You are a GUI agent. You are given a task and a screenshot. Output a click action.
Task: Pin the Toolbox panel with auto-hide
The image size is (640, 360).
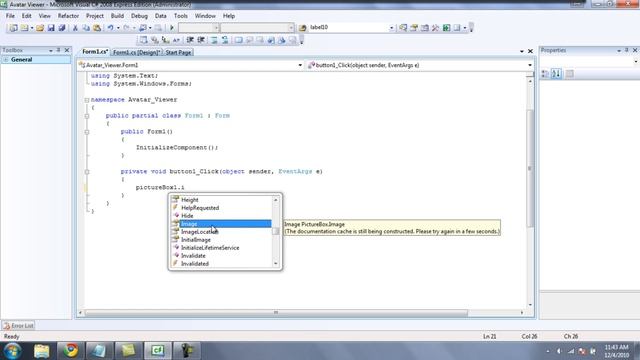pyautogui.click(x=58, y=50)
